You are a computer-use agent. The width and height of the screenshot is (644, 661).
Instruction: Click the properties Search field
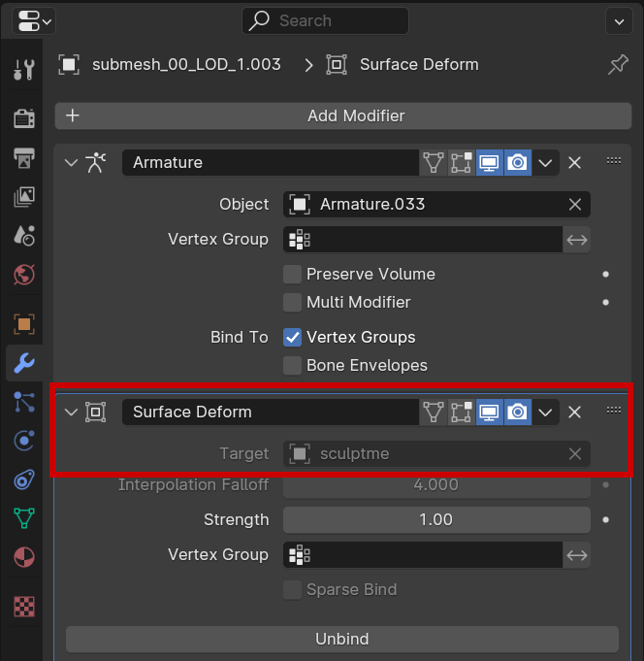[325, 20]
